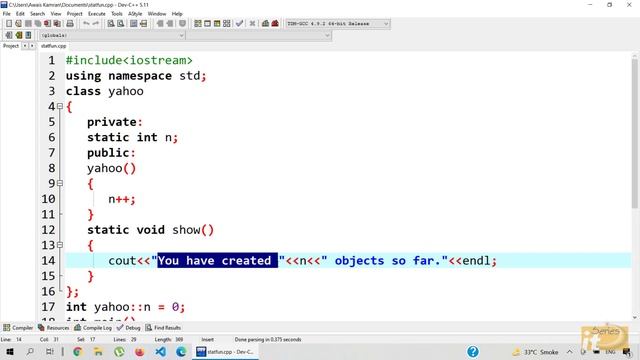Open the File menu

[7, 13]
